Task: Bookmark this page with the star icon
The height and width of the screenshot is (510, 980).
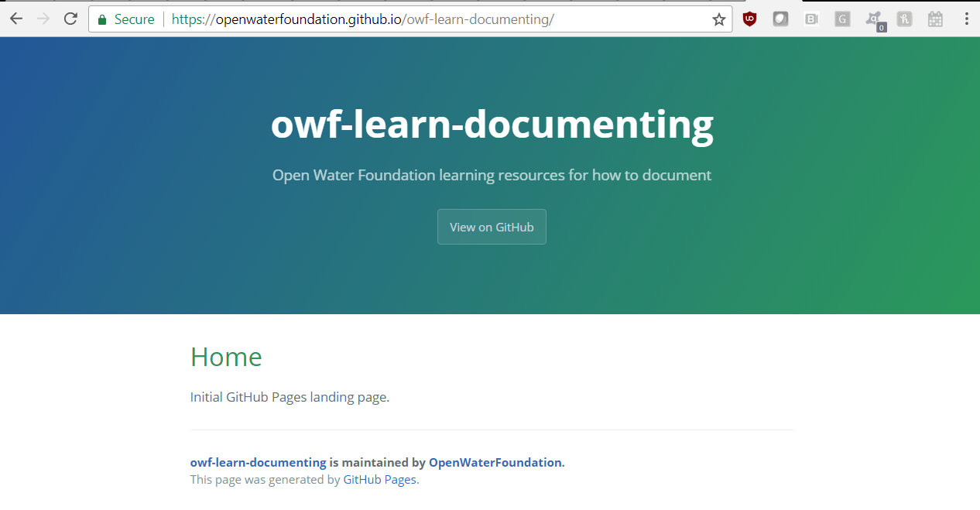Action: click(x=719, y=19)
